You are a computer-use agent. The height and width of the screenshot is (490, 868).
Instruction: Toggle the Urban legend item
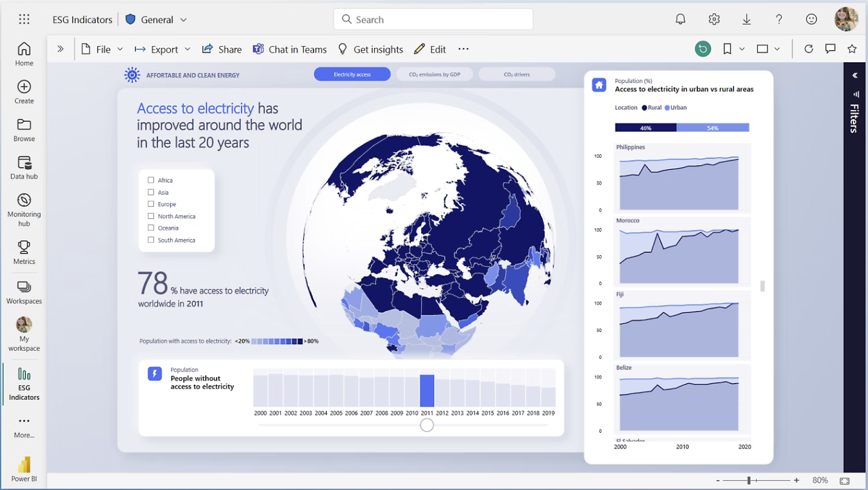click(676, 108)
